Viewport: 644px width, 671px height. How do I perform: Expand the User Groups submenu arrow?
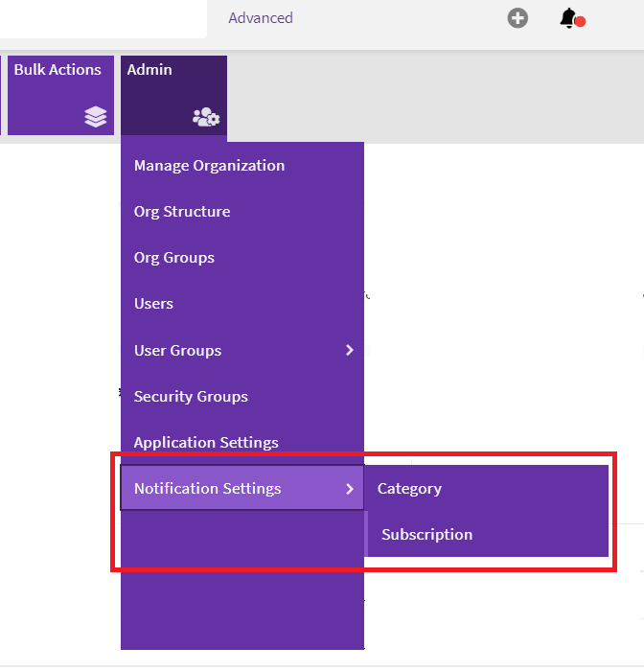350,351
